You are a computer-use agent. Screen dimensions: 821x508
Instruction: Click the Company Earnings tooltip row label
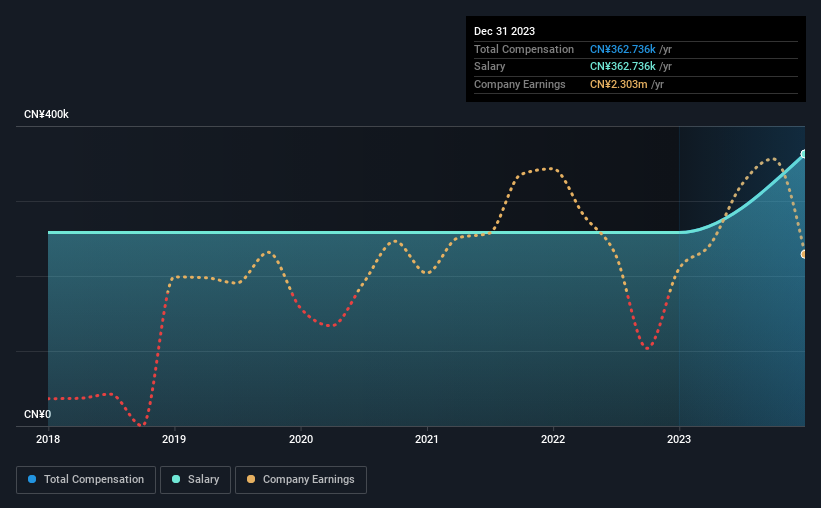point(519,84)
